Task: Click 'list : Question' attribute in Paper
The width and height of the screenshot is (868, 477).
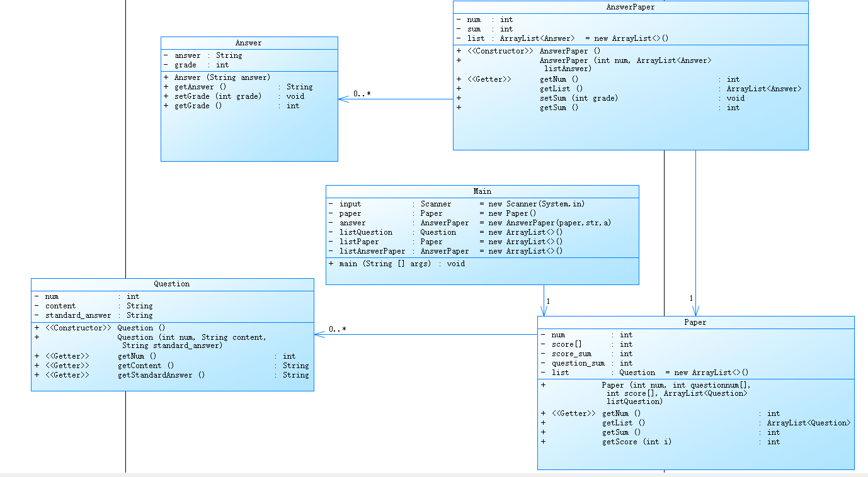Action: tap(644, 373)
